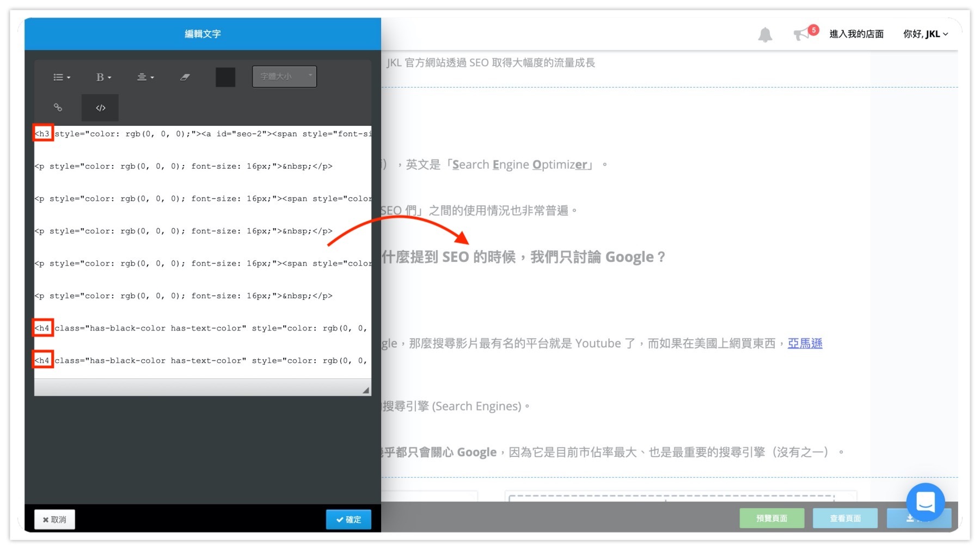Click the insert link chain icon

pyautogui.click(x=58, y=107)
